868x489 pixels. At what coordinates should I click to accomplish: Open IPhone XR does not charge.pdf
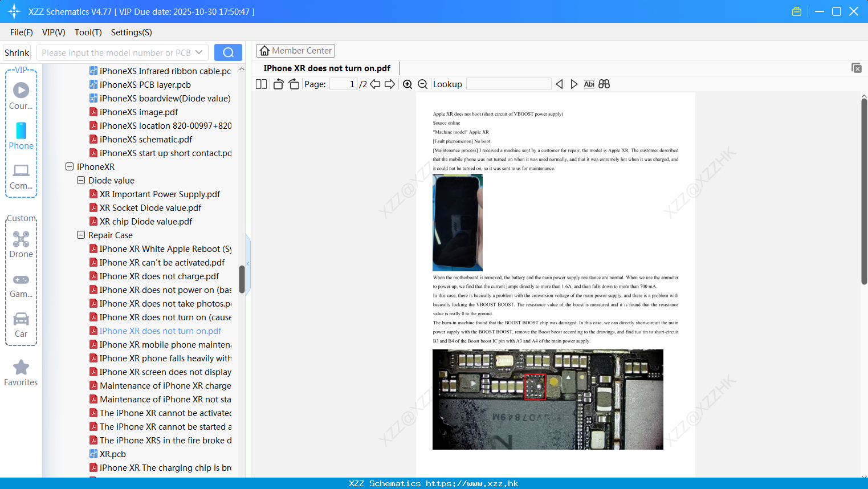click(154, 276)
